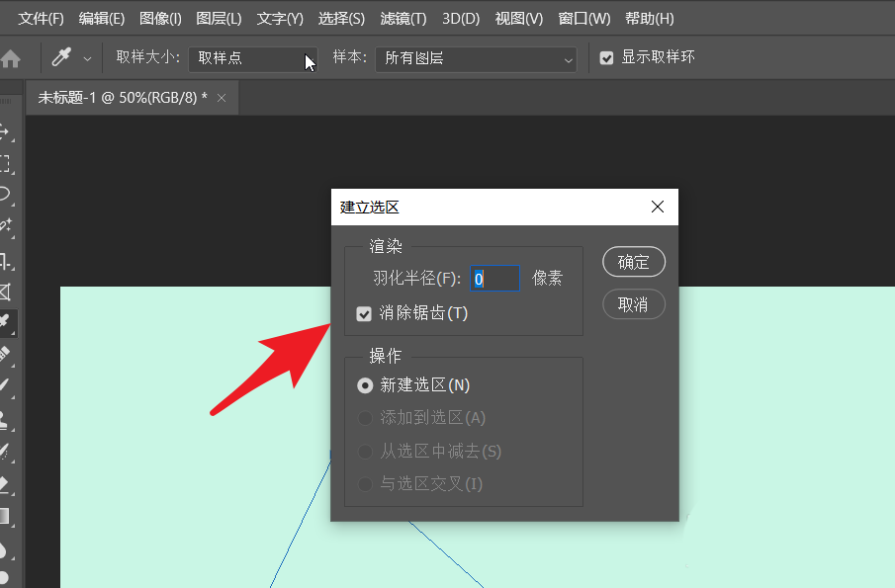Click the 取样大小: label
The image size is (895, 588).
(x=147, y=57)
